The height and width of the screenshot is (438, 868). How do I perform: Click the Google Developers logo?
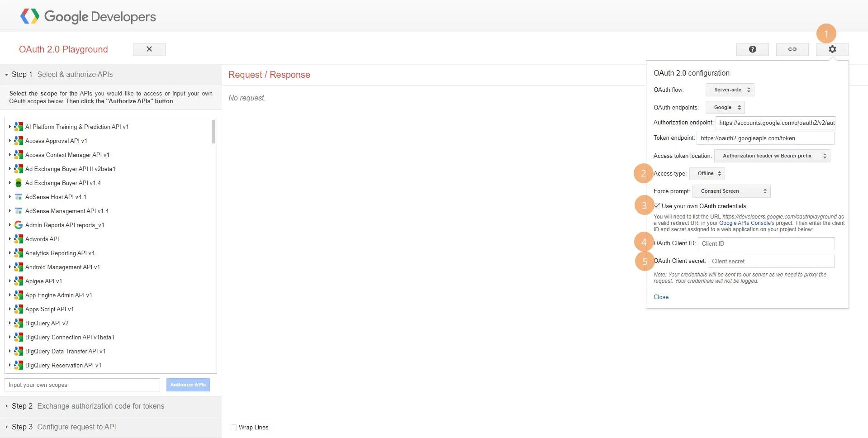coord(88,17)
